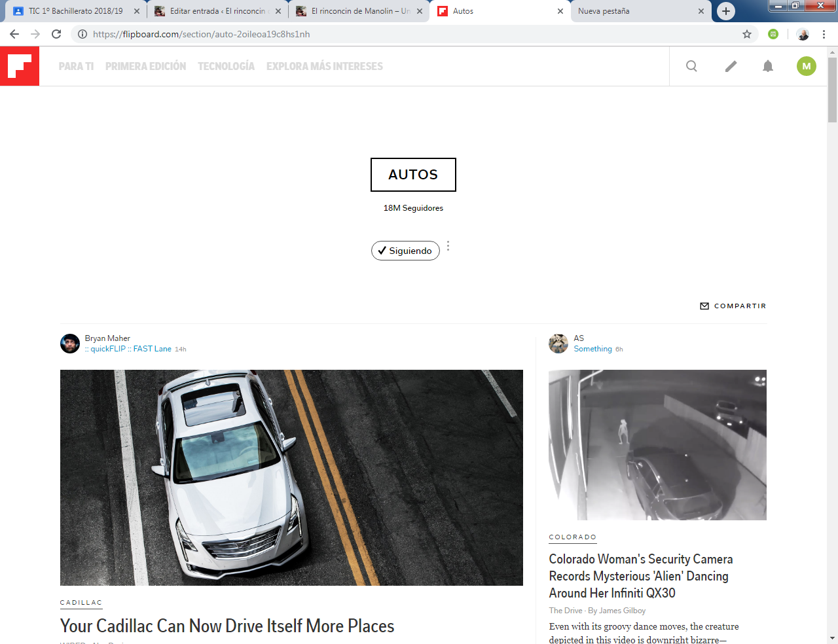
Task: Toggle the Siguiendo follow button
Action: [x=405, y=251]
